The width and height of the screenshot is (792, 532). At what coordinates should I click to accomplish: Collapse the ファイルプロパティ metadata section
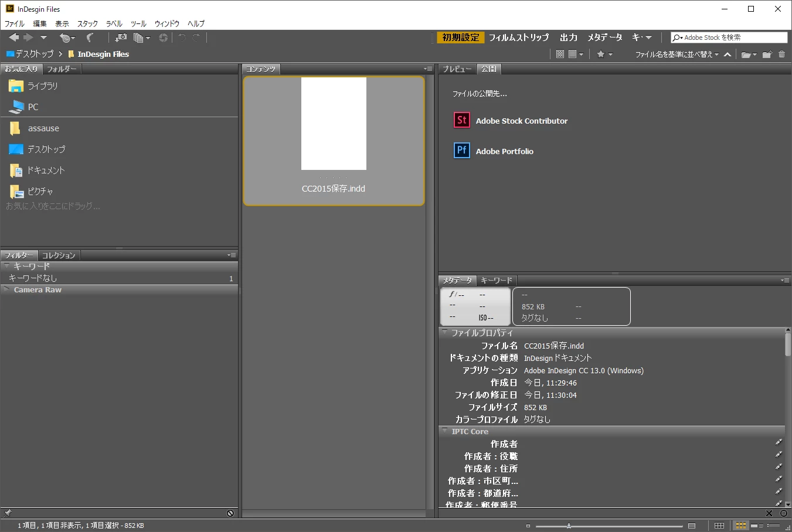click(445, 332)
